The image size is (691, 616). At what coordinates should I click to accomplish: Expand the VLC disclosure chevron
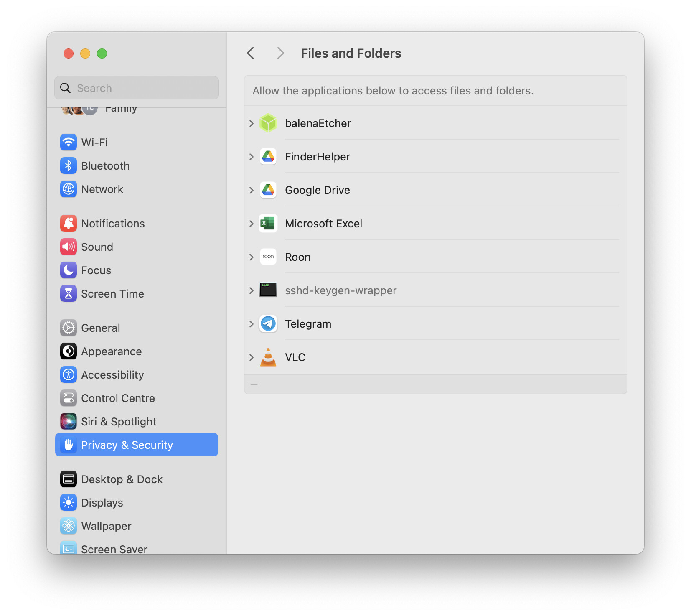[251, 357]
